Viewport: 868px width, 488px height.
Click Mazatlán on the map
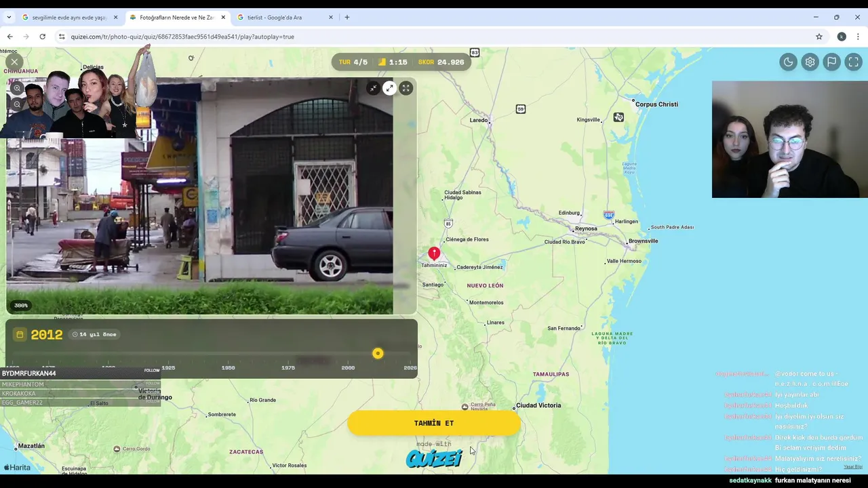31,446
